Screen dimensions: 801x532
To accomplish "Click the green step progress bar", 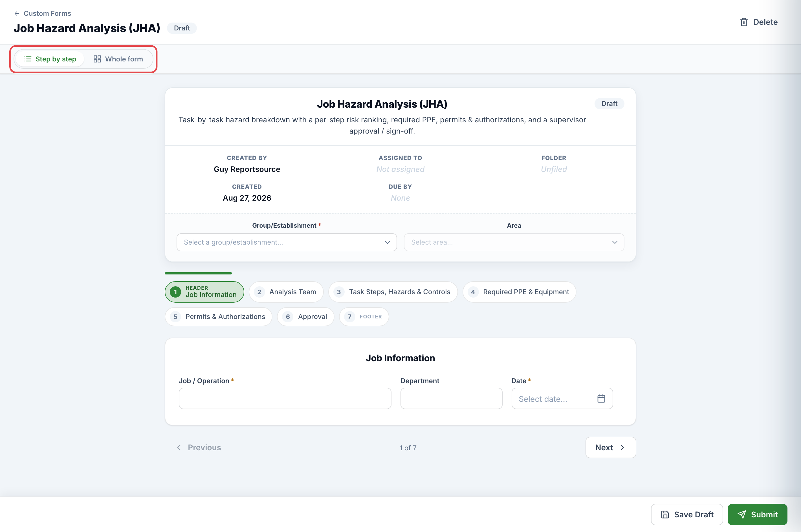I will coord(198,273).
